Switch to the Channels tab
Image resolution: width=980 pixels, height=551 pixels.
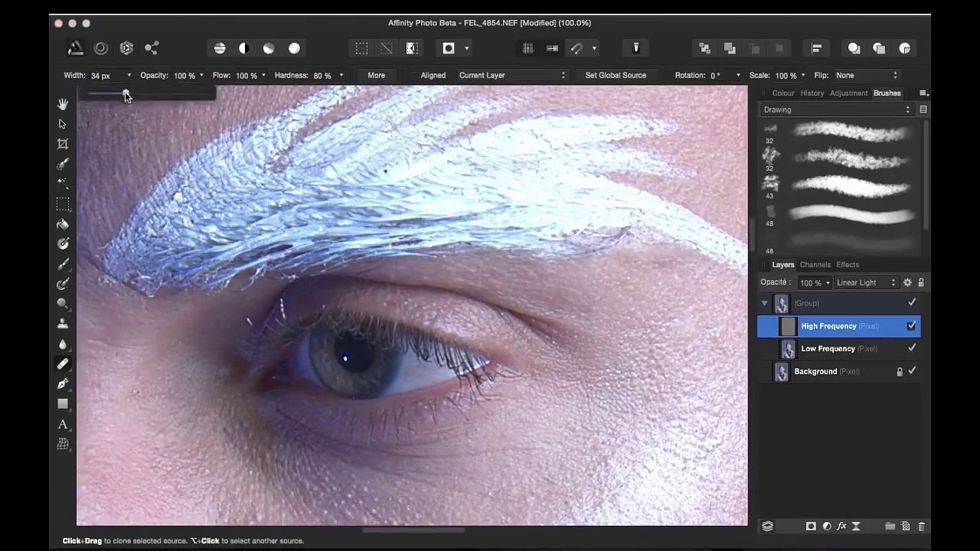(x=815, y=265)
